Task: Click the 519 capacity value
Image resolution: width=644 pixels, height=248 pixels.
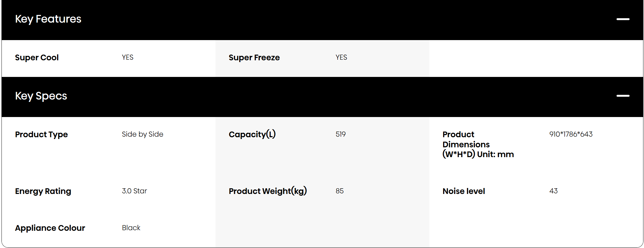Action: click(x=341, y=134)
